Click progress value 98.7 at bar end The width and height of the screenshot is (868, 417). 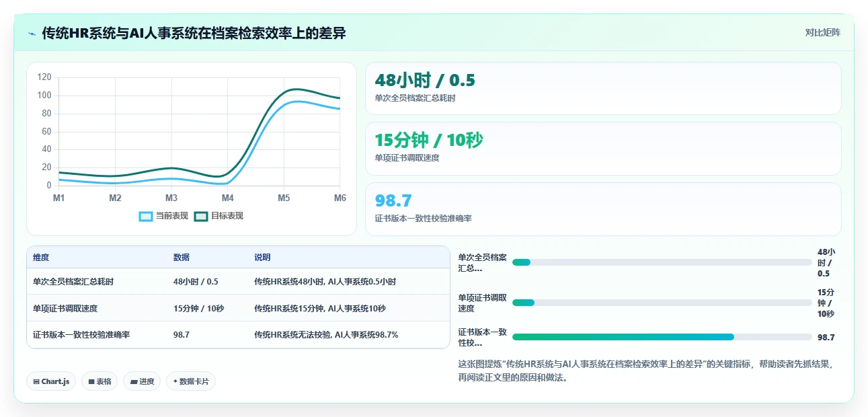coord(826,338)
